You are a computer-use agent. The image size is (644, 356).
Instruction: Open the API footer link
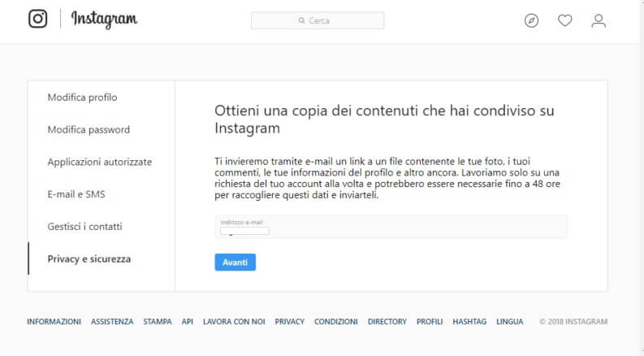(188, 322)
